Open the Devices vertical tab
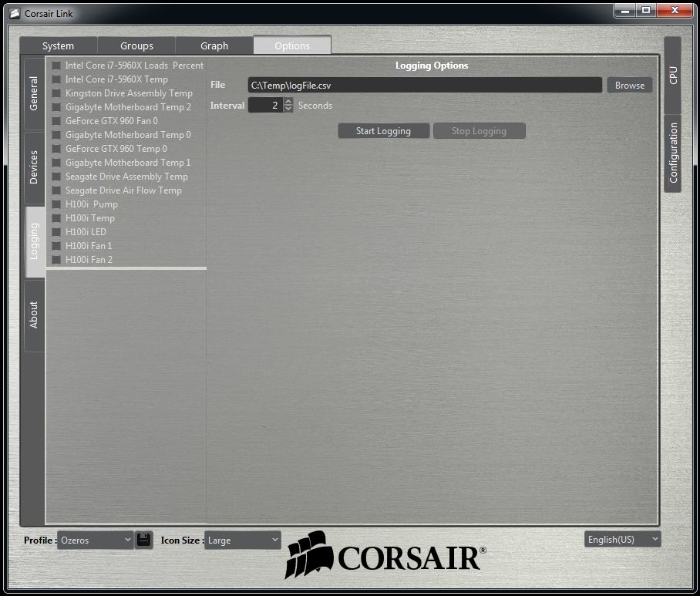Screen dimensions: 700x596 (x=35, y=167)
